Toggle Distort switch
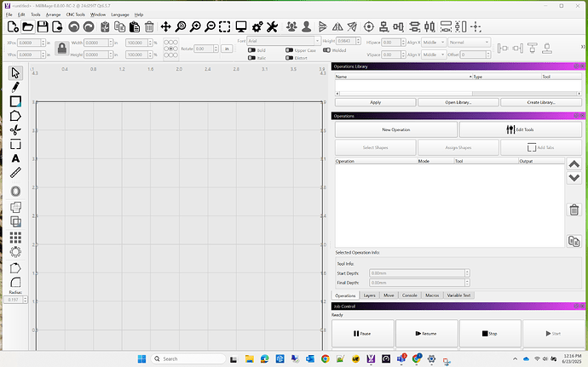The height and width of the screenshot is (367, 588). (x=289, y=58)
